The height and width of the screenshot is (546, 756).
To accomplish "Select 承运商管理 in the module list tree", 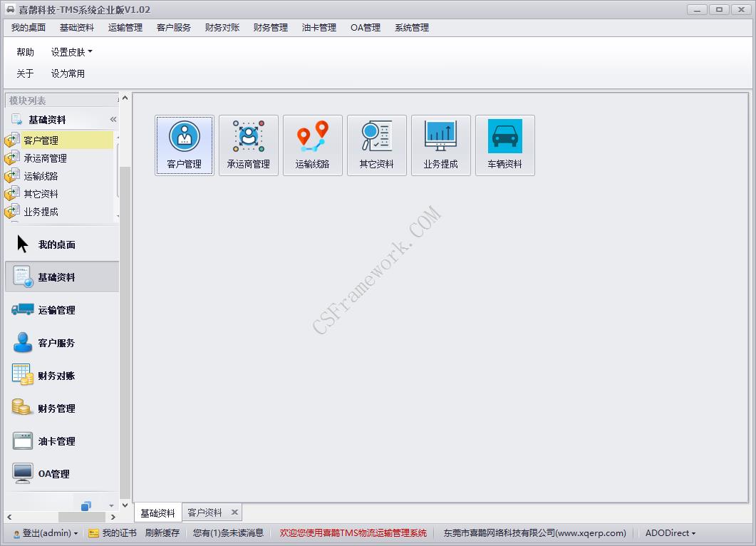I will pyautogui.click(x=46, y=158).
